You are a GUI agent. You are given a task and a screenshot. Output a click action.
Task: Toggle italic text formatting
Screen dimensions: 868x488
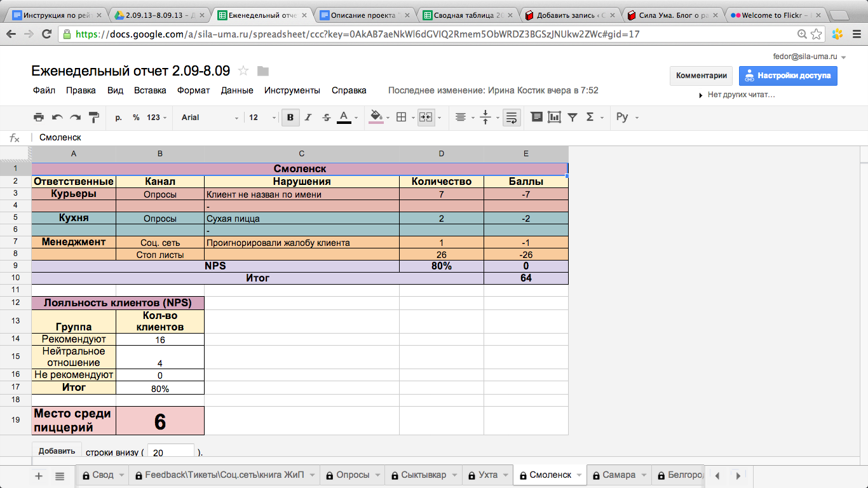pos(308,117)
